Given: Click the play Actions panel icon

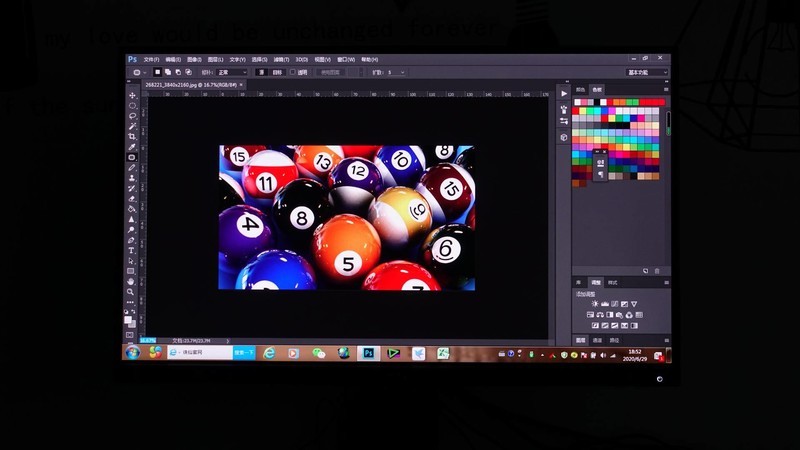Looking at the screenshot, I should (564, 93).
